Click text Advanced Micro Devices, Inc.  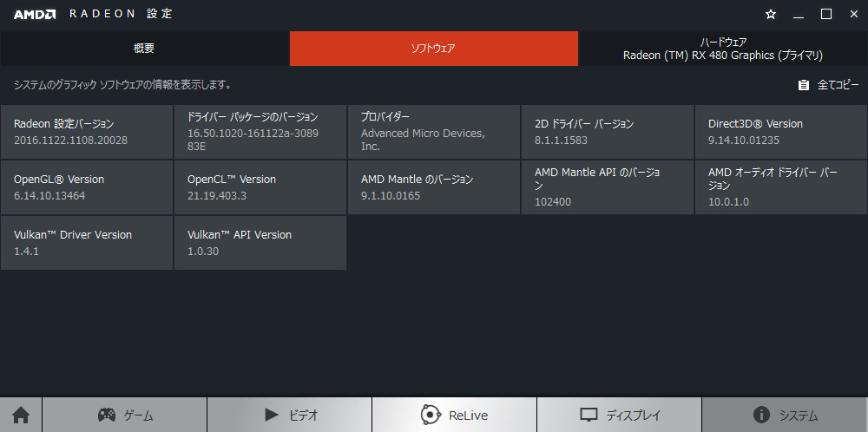tap(423, 140)
